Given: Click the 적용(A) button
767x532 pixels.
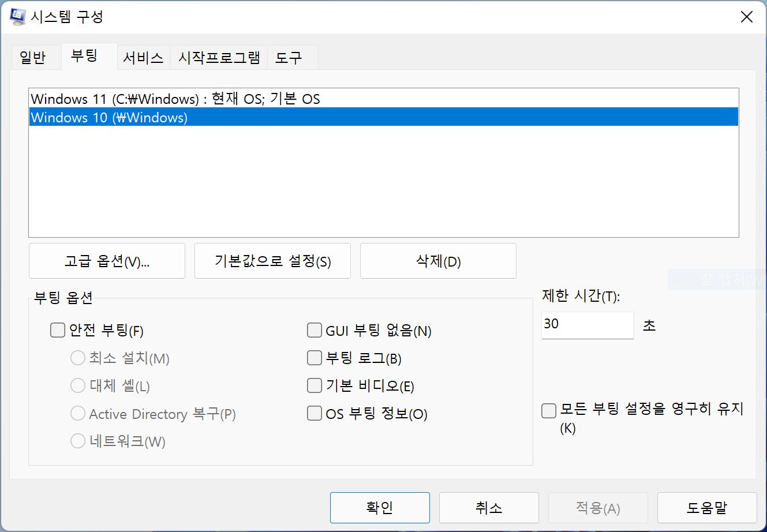Looking at the screenshot, I should point(598,508).
